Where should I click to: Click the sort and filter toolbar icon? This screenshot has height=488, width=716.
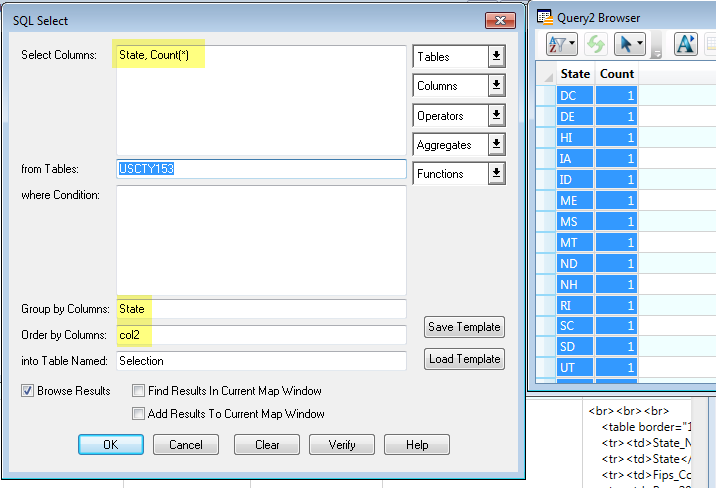coord(556,44)
